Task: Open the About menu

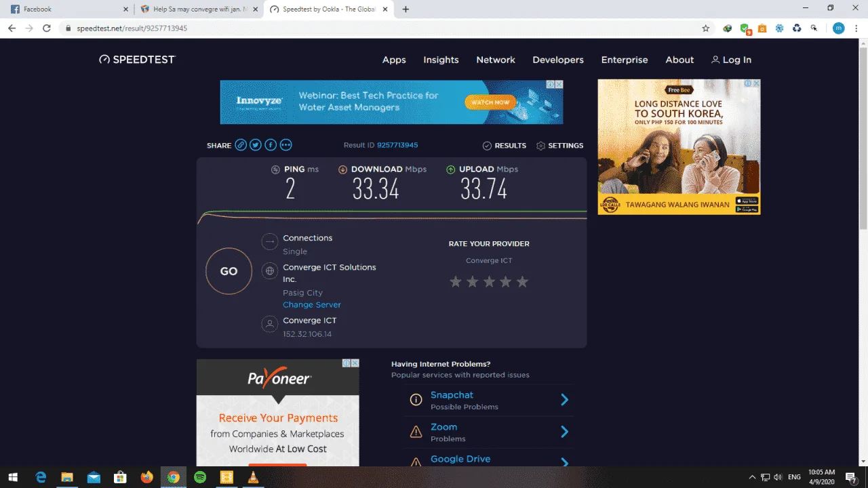Action: click(x=679, y=60)
